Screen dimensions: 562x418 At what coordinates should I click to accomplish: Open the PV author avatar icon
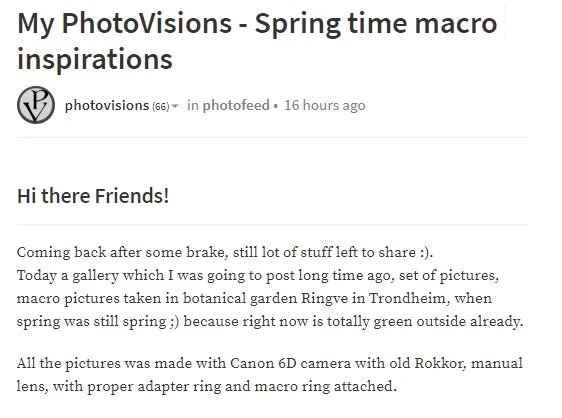36,105
